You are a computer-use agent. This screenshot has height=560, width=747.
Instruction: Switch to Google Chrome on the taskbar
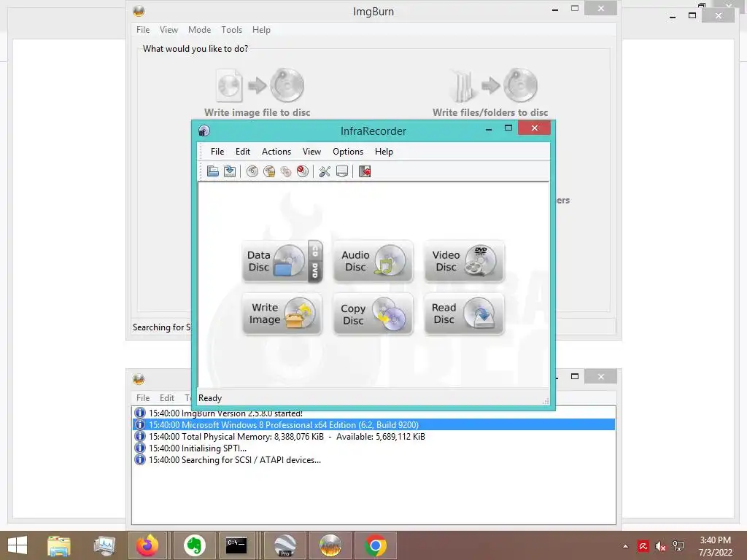[x=376, y=545]
